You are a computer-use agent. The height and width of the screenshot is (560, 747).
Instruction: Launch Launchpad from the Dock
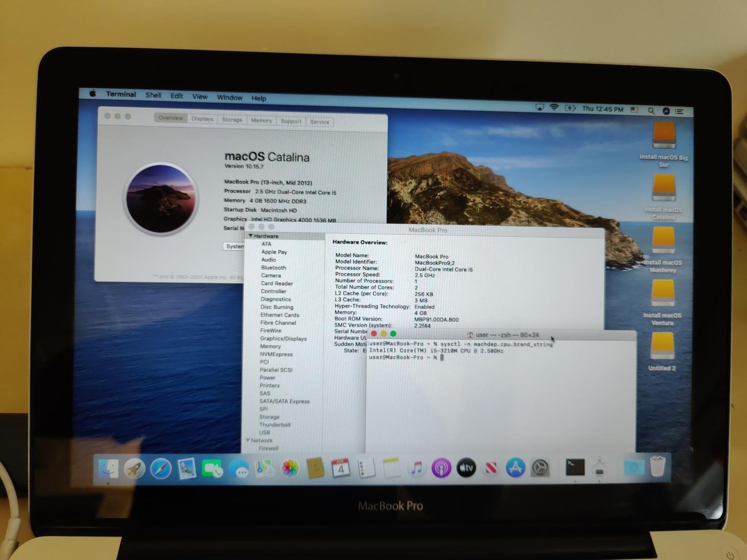click(134, 469)
